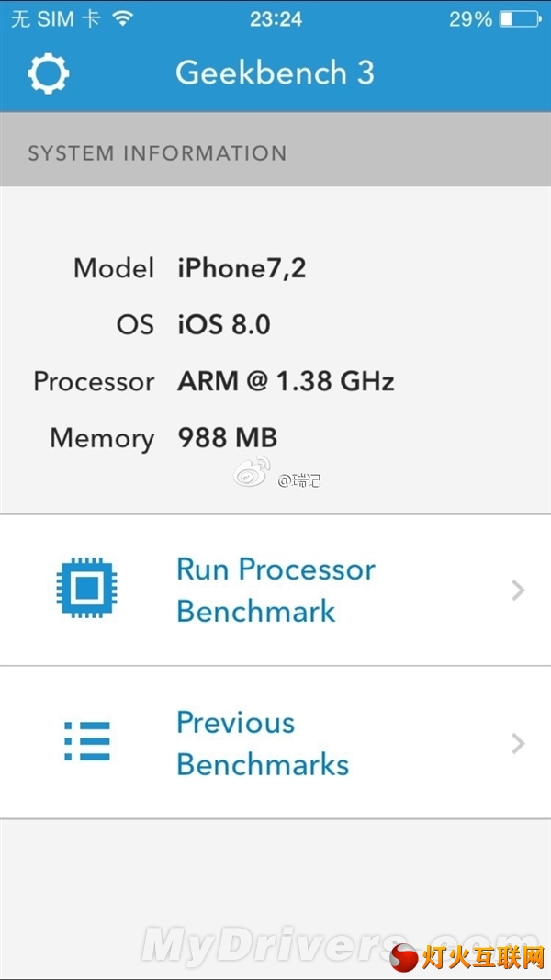Tap the Geekbench 3 title

(275, 73)
